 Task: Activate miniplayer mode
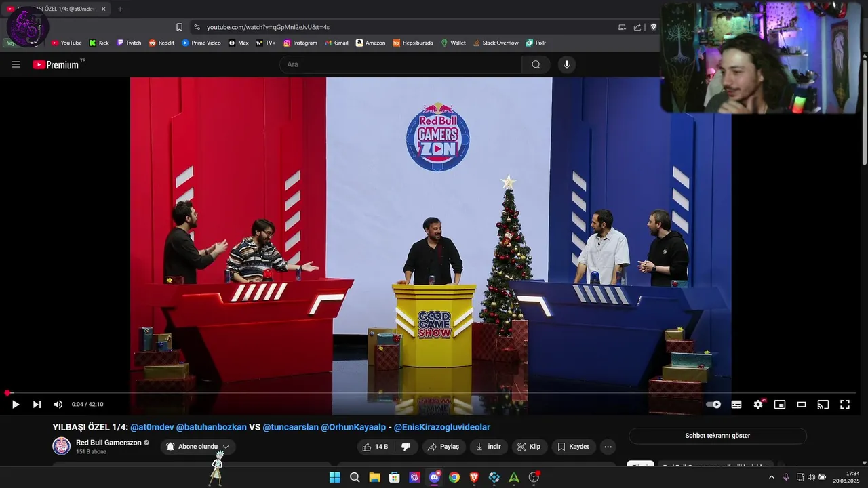click(x=780, y=405)
